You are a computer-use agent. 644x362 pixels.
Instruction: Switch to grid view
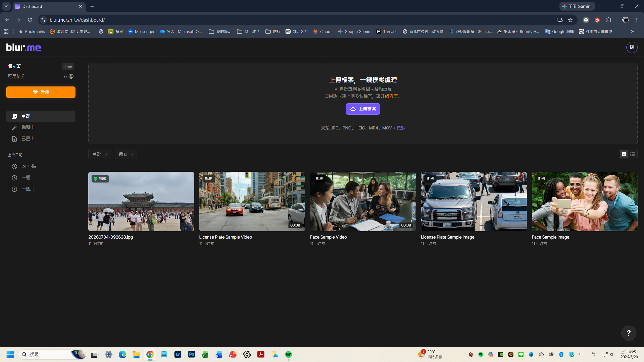[x=624, y=154]
